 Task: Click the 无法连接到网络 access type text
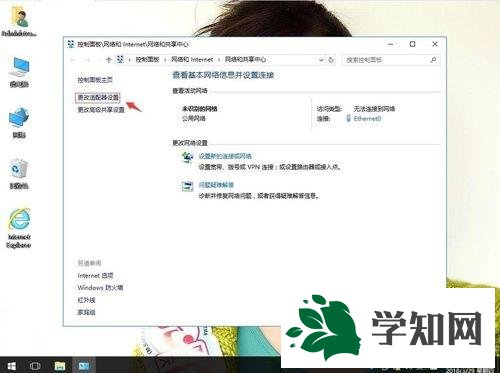pyautogui.click(x=374, y=109)
